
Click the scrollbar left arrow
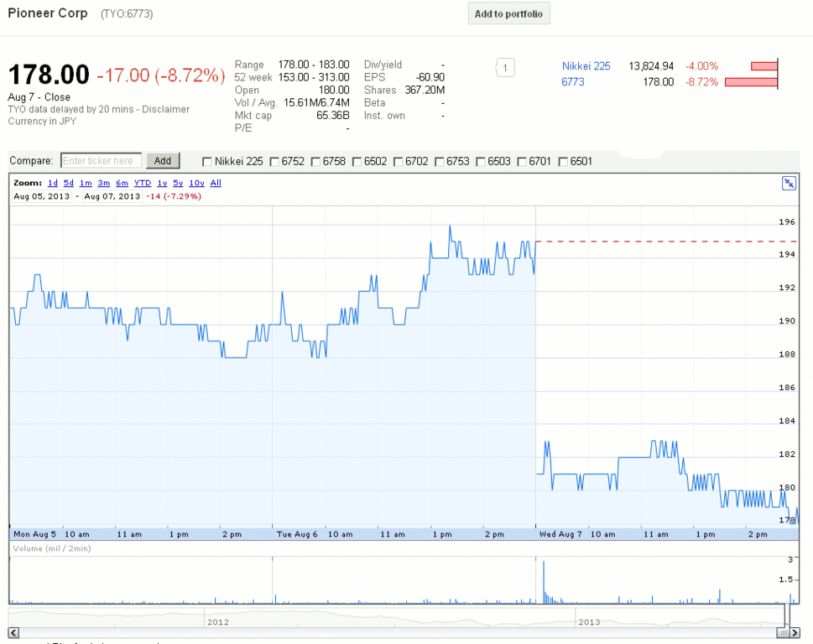(13, 632)
